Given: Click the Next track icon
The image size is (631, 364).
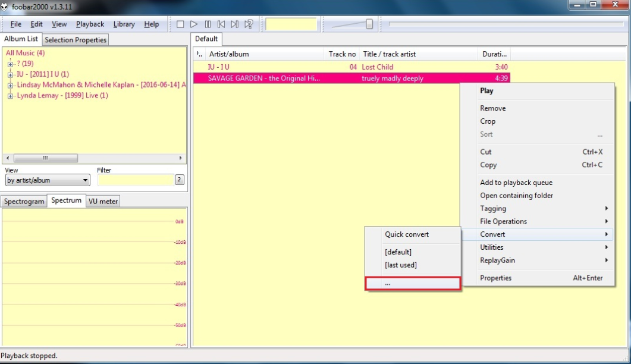Looking at the screenshot, I should pos(235,24).
